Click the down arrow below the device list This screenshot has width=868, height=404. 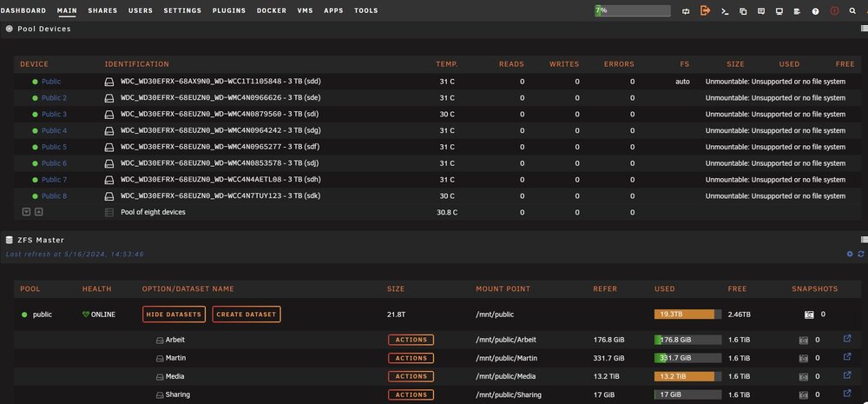pyautogui.click(x=26, y=212)
